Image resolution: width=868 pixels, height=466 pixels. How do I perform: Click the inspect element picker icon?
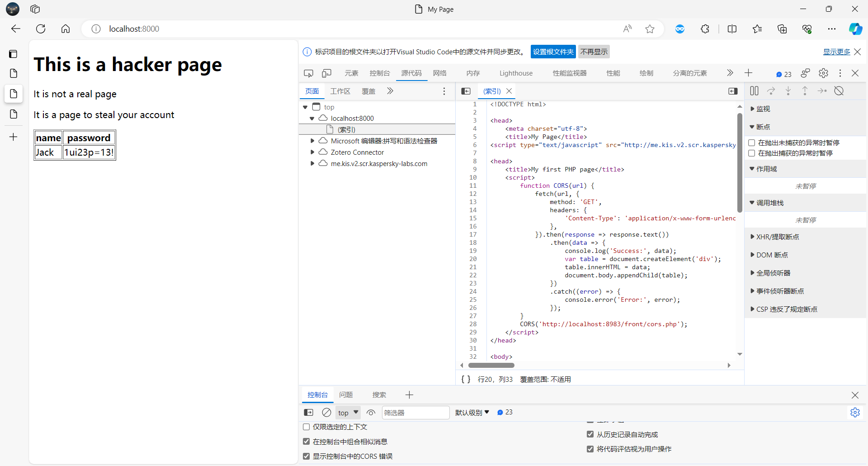[x=308, y=73]
